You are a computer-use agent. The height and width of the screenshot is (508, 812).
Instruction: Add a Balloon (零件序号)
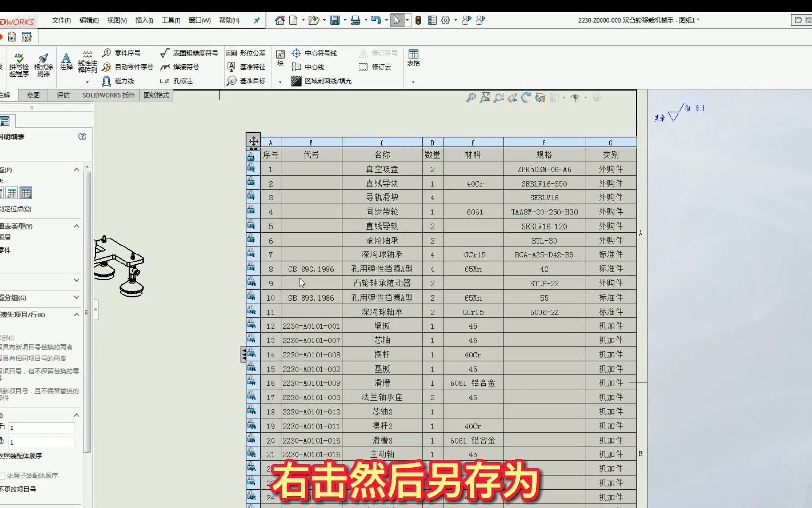point(122,53)
